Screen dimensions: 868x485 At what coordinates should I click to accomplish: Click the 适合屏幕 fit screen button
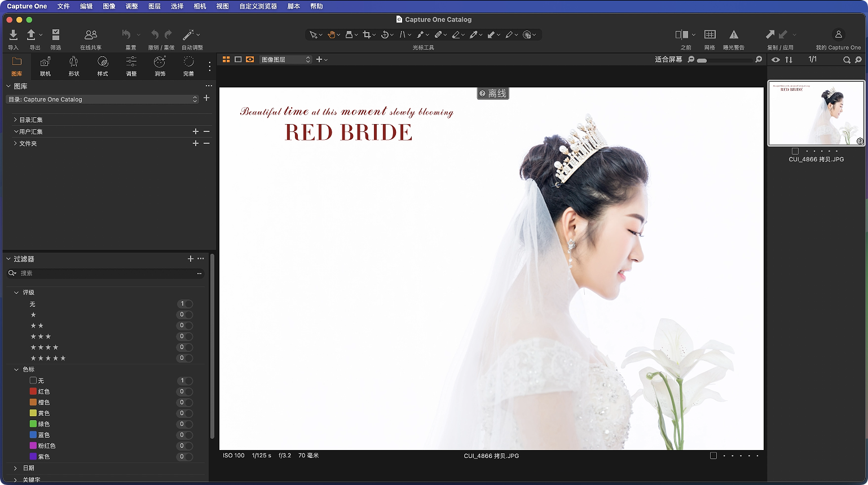[668, 59]
